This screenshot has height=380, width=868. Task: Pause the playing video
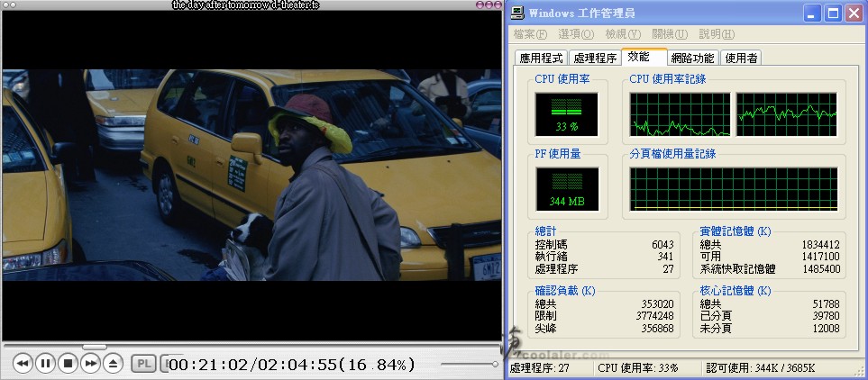(45, 364)
